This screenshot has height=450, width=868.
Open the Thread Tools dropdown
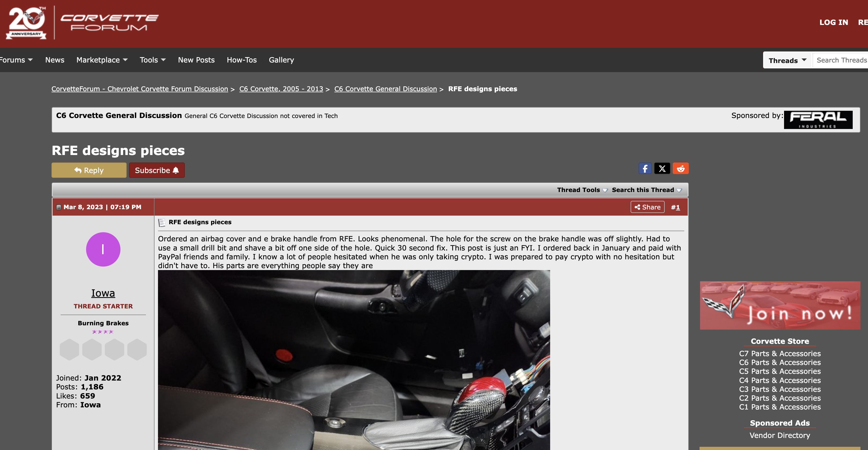coord(582,190)
